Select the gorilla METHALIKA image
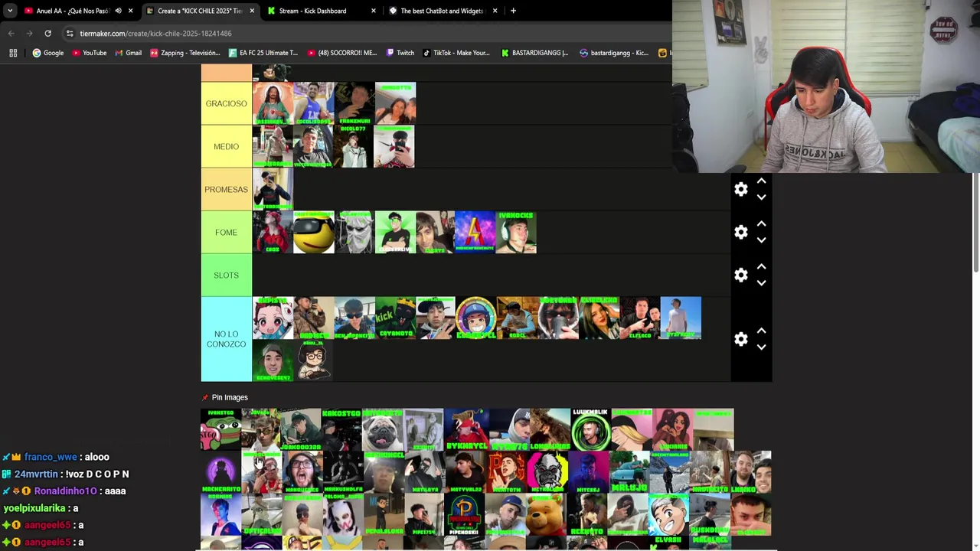The height and width of the screenshot is (551, 980). 547,471
